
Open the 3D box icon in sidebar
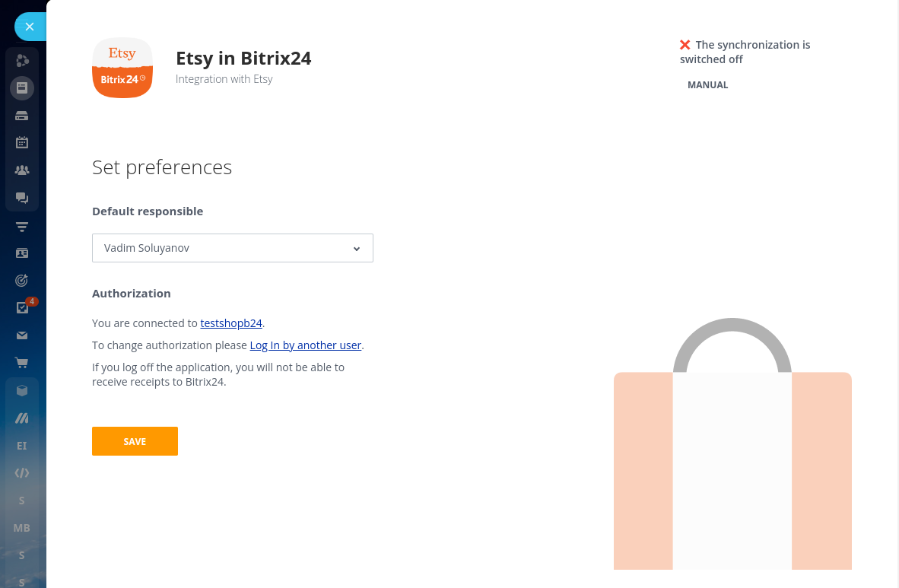(22, 391)
